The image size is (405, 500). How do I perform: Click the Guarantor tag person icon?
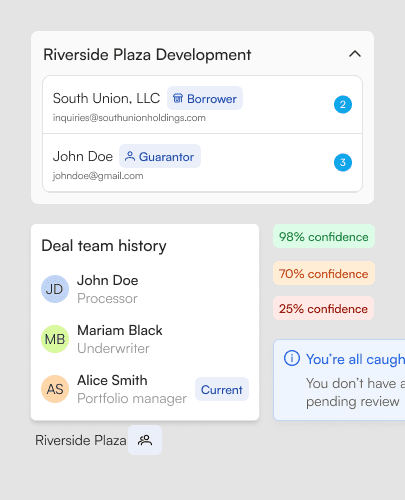click(x=130, y=156)
